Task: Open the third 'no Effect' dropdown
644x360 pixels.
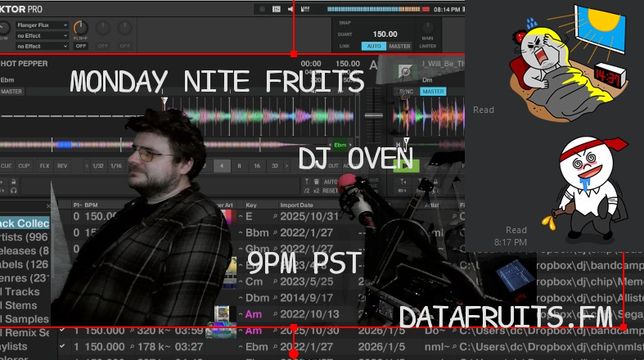Action: [42, 47]
